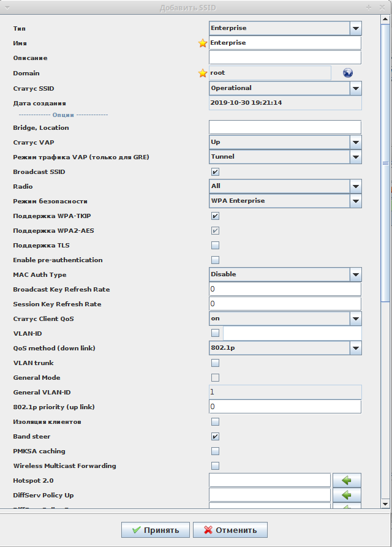Click the vertical scrollbar thumb
392x547 pixels.
tap(385, 162)
